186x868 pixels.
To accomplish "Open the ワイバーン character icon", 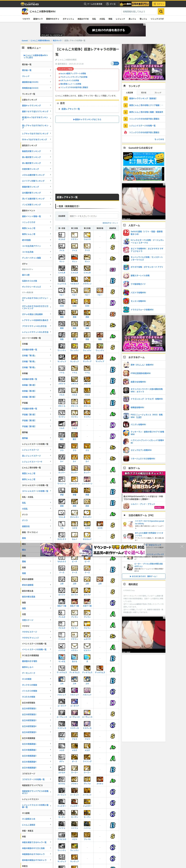I will pos(62,479).
